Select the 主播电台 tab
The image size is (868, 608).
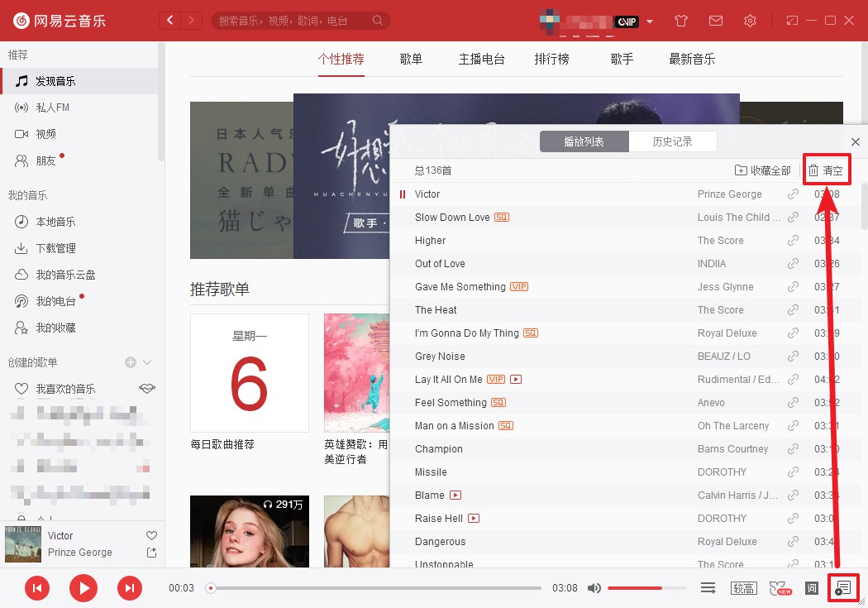click(x=482, y=59)
